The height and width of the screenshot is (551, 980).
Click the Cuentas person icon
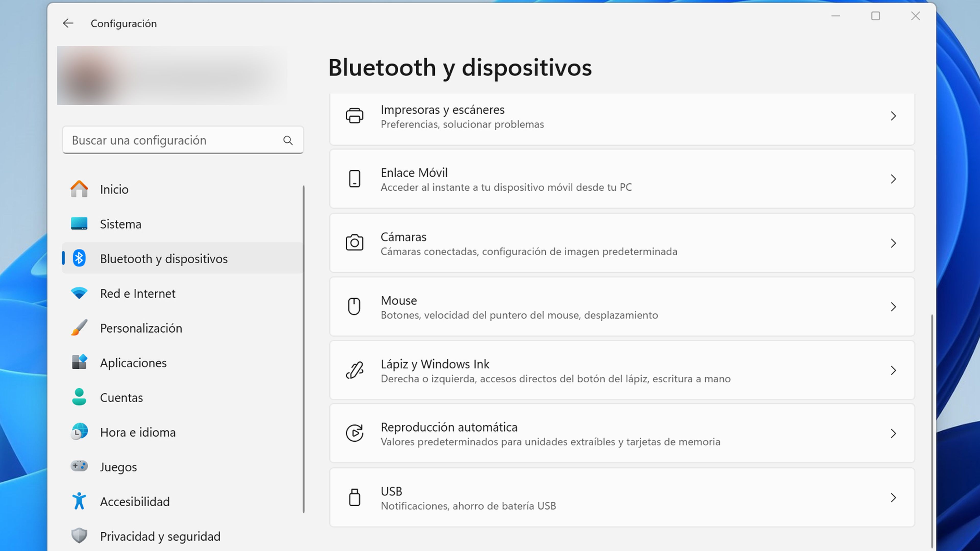point(79,397)
